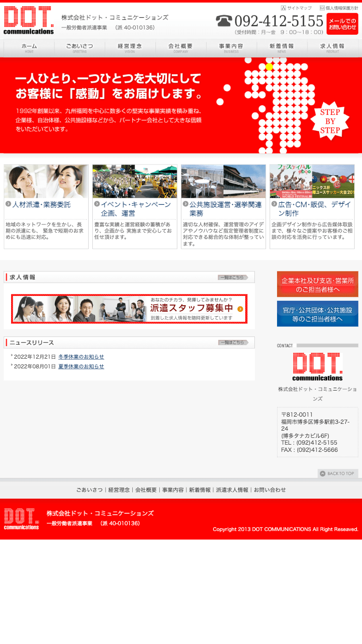Open the 冬季休業のお知らせ news link
The width and height of the screenshot is (362, 644).
[x=81, y=357]
